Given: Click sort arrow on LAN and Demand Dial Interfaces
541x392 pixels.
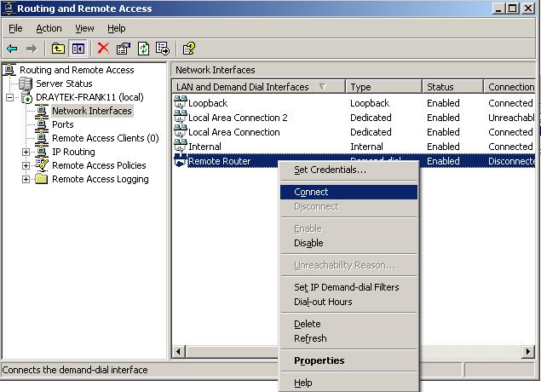Looking at the screenshot, I should tap(322, 87).
